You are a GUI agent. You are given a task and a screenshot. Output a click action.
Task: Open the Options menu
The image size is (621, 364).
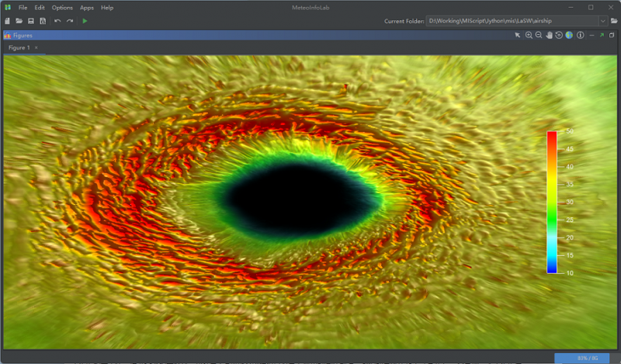[62, 7]
